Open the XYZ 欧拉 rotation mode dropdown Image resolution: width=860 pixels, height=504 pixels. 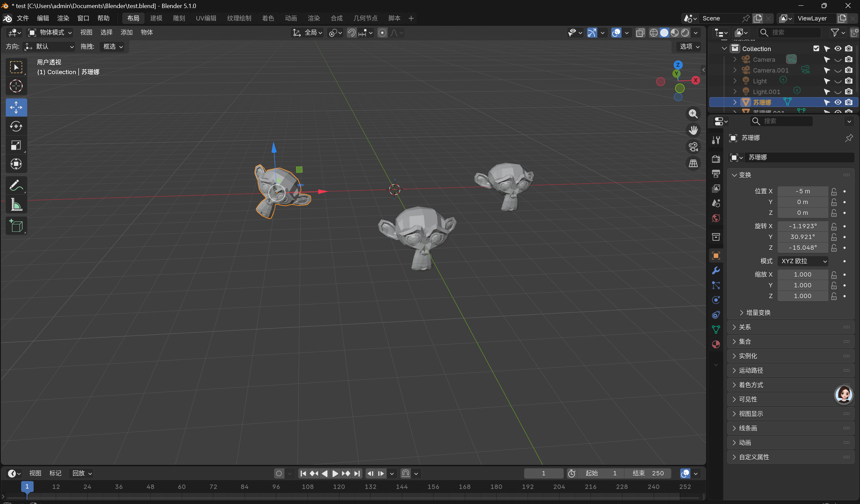point(803,261)
